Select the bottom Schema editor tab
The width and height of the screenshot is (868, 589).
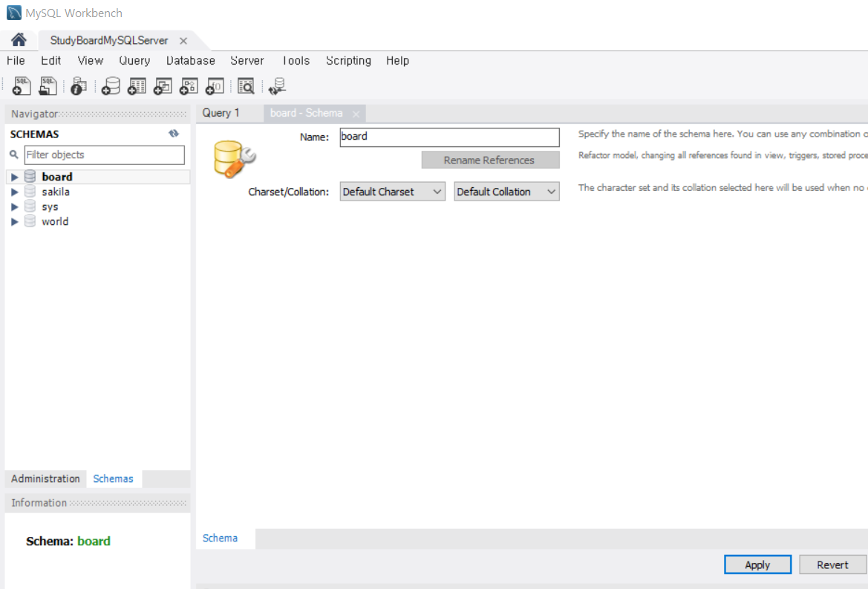tap(220, 538)
